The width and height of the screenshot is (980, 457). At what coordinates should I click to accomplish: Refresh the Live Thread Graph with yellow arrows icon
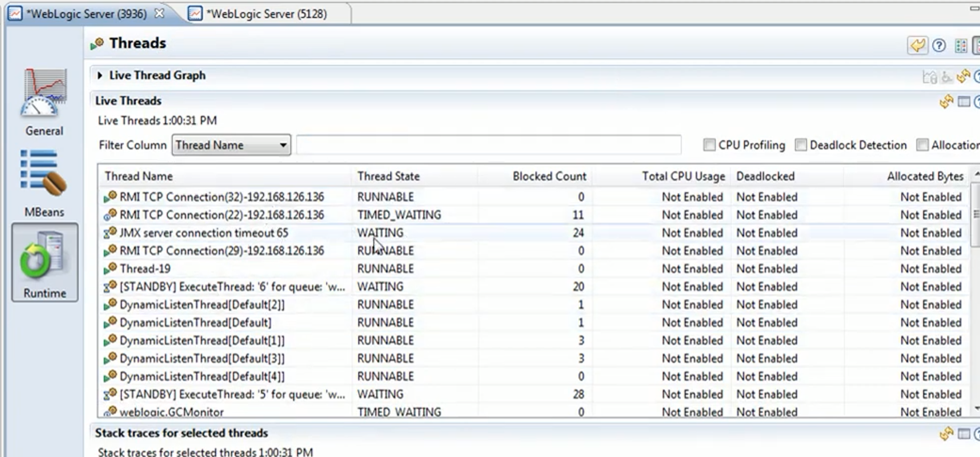(x=963, y=76)
